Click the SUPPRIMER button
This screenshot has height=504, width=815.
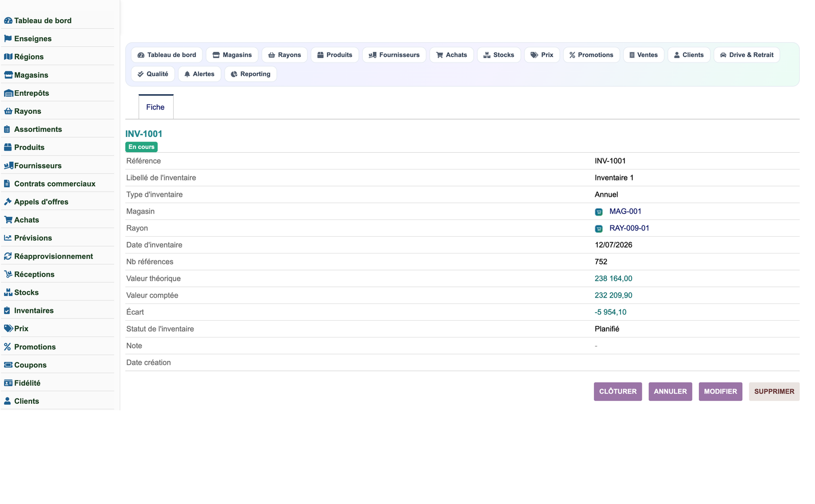point(774,391)
